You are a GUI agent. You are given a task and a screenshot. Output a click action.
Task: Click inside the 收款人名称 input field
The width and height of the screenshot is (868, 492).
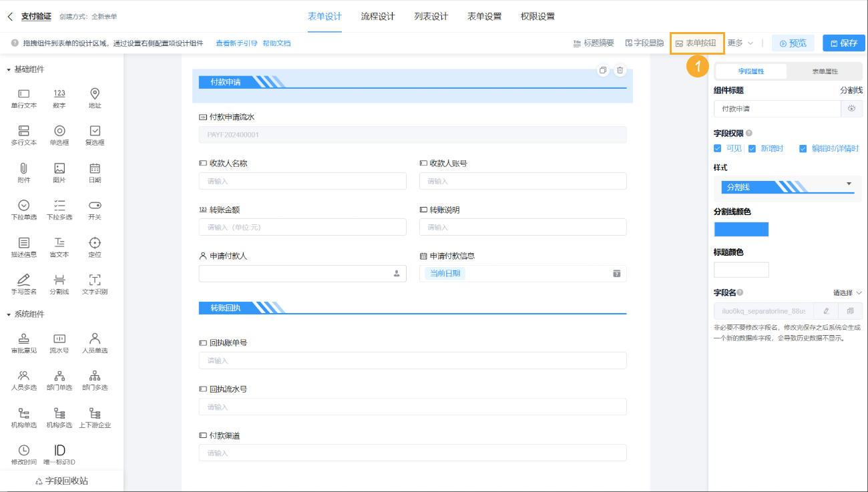(302, 181)
